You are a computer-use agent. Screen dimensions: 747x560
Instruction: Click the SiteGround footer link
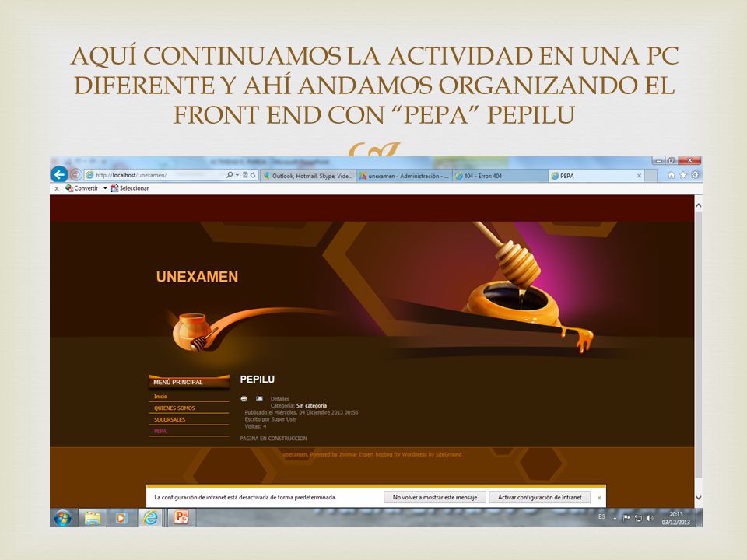448,454
